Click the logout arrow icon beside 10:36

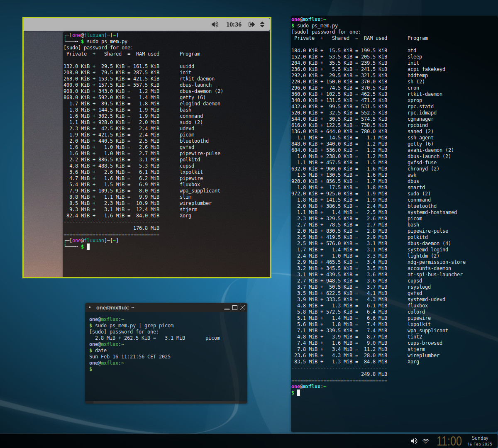[251, 24]
